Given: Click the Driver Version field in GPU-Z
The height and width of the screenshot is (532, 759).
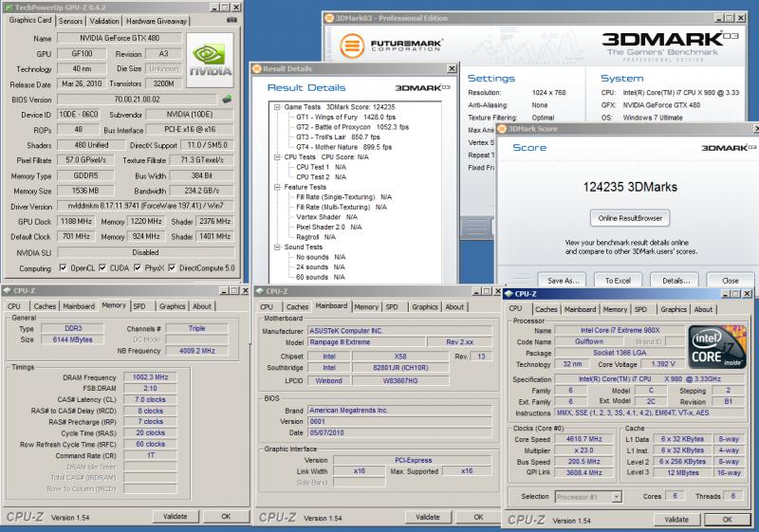Looking at the screenshot, I should [146, 206].
